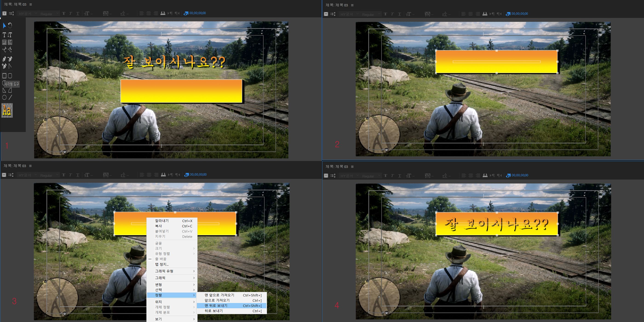Click the Aa title style swatch

[x=7, y=110]
